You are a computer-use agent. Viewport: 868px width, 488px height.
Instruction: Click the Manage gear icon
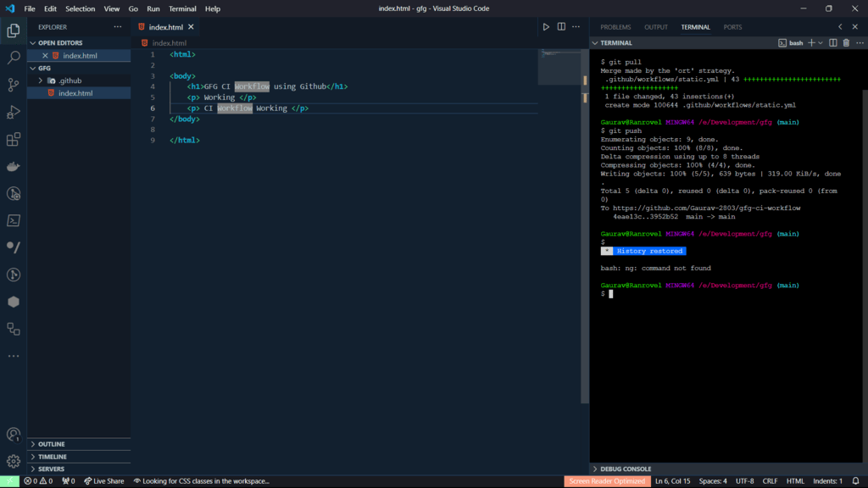[x=14, y=461]
